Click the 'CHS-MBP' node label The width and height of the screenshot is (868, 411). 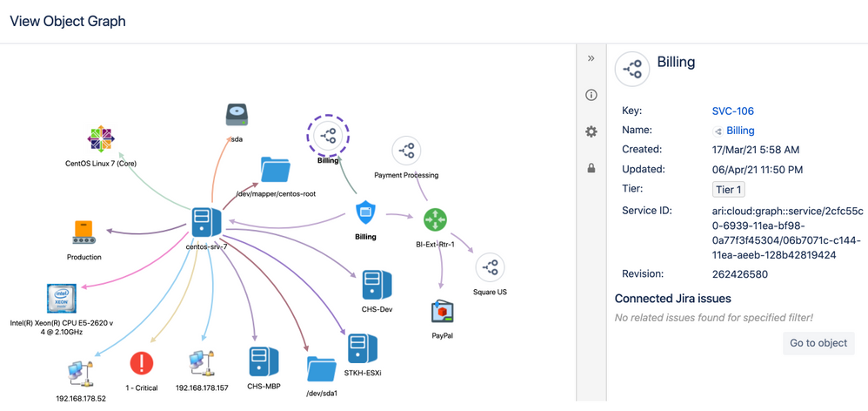(264, 386)
